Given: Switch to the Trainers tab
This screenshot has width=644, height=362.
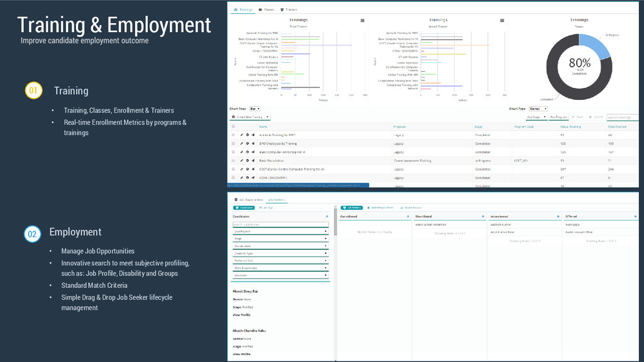Looking at the screenshot, I should tap(289, 9).
